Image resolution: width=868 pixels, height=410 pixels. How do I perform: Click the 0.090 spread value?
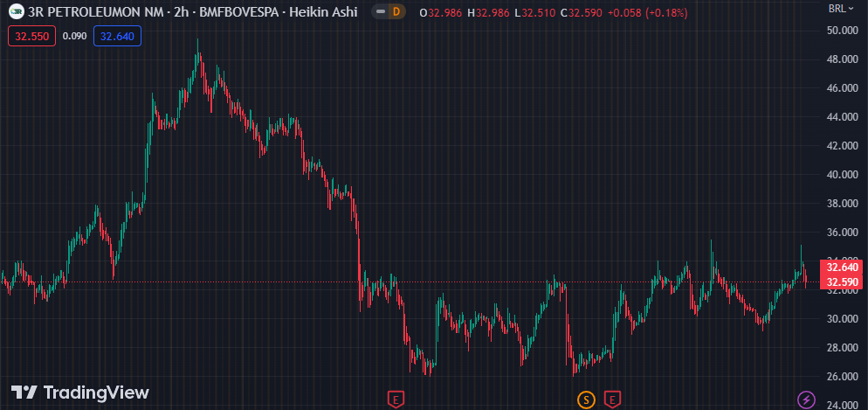[x=75, y=37]
